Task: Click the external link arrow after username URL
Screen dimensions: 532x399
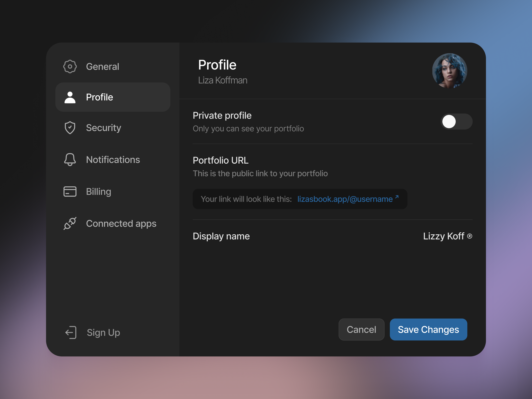Action: point(397,197)
